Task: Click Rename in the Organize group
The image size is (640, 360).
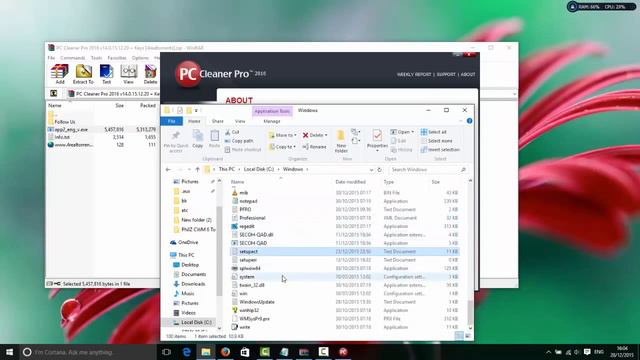Action: tap(314, 147)
